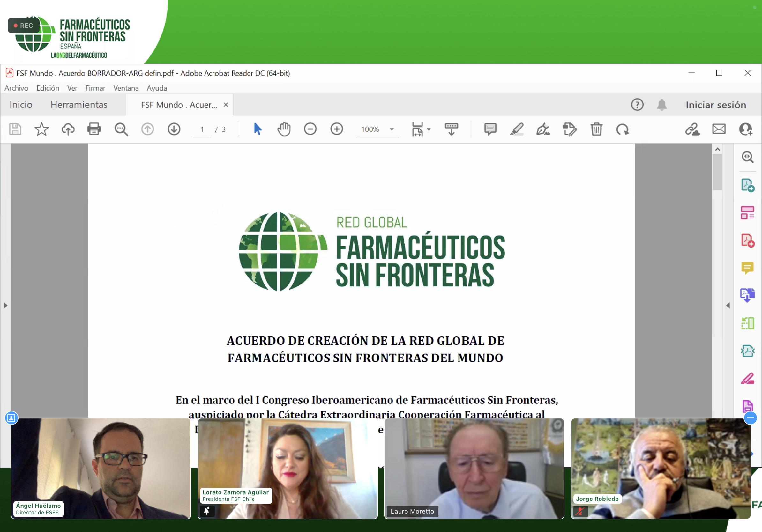
Task: Select the highlight text pen tool
Action: pos(517,129)
